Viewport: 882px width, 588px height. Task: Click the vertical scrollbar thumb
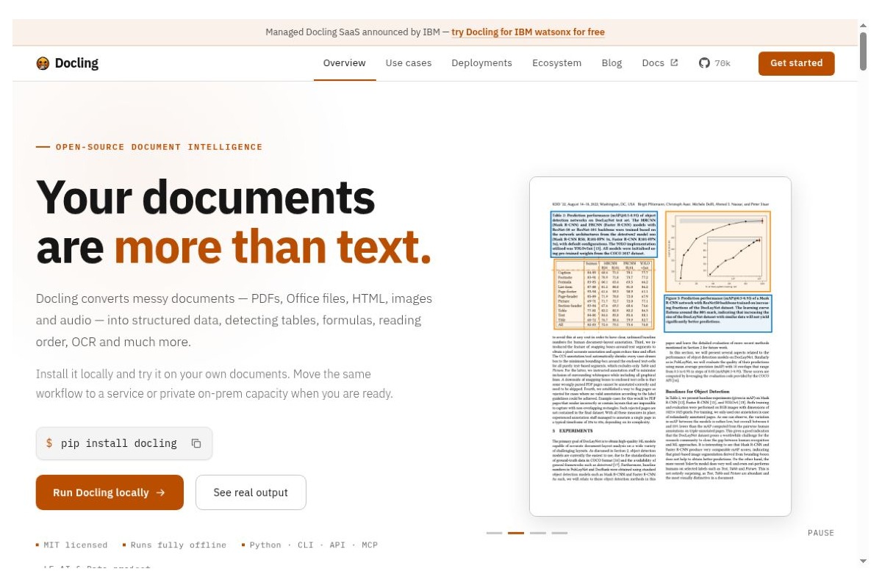pyautogui.click(x=864, y=52)
